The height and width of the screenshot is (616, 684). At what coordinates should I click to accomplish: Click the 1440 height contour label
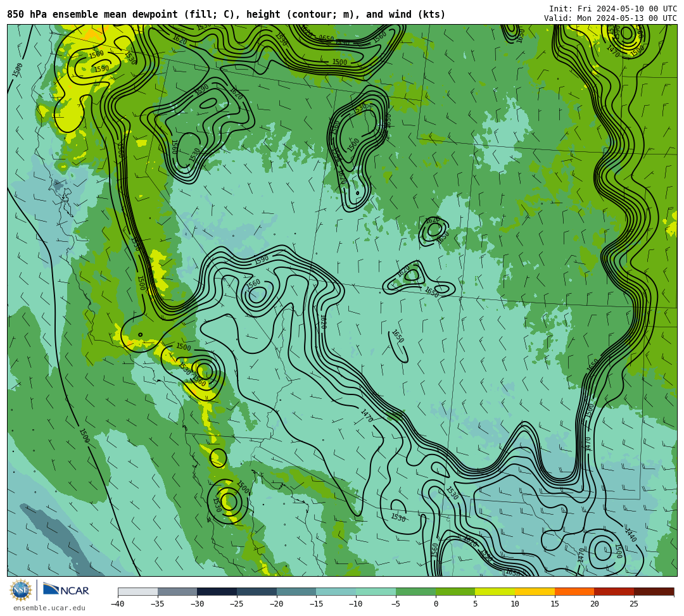(x=631, y=536)
